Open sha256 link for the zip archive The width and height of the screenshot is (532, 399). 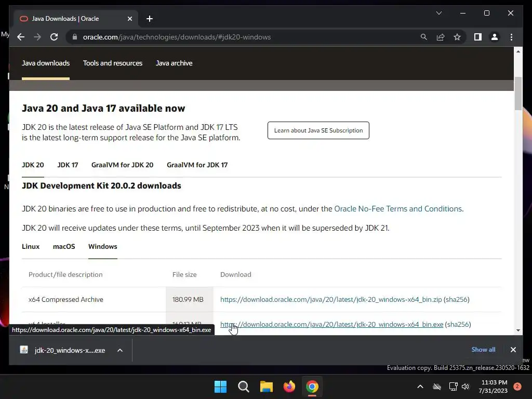[x=457, y=300]
